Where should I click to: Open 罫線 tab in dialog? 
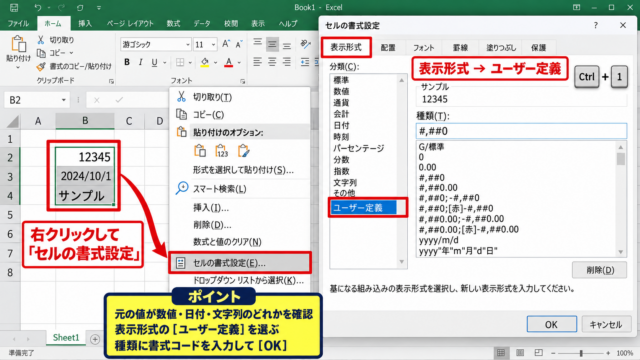click(460, 48)
